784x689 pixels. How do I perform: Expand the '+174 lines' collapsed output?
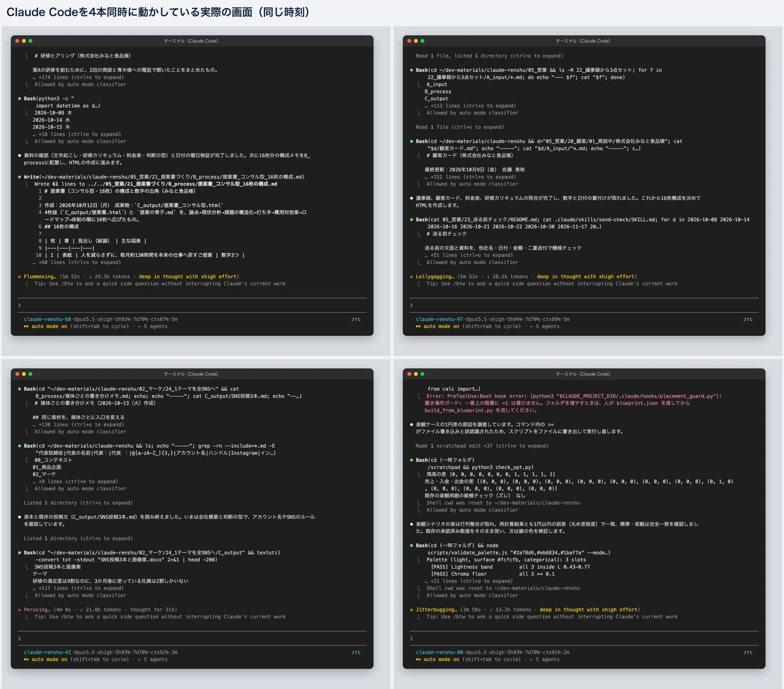coord(78,77)
